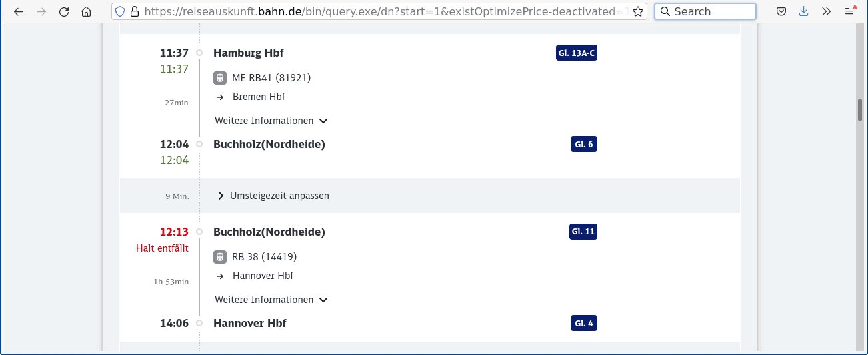Open tracking protection shield icon
This screenshot has height=355, width=868.
tap(120, 11)
